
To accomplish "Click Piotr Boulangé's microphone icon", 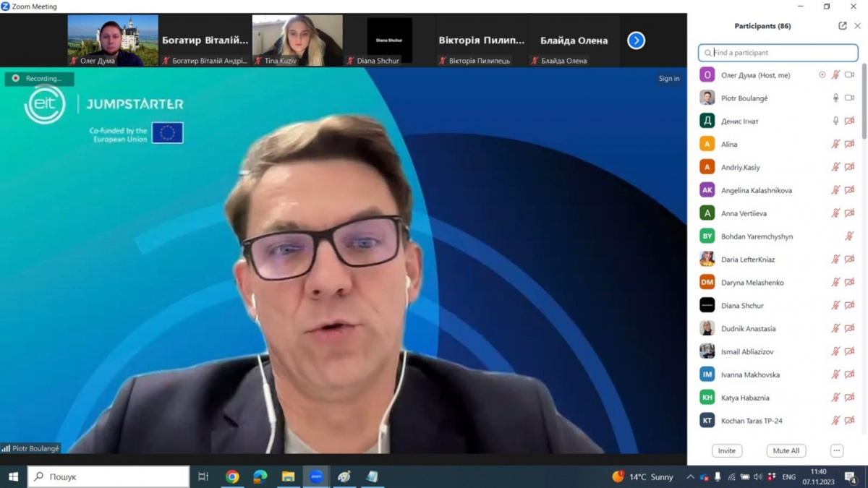I will (835, 98).
